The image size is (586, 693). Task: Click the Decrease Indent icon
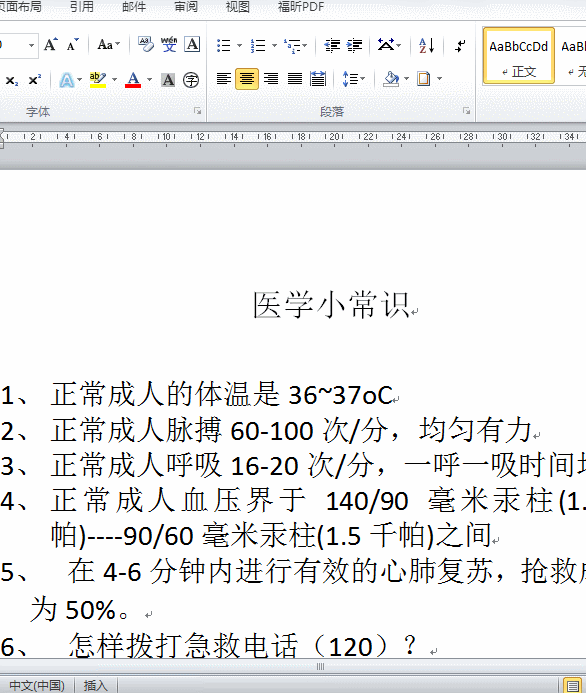pos(332,46)
